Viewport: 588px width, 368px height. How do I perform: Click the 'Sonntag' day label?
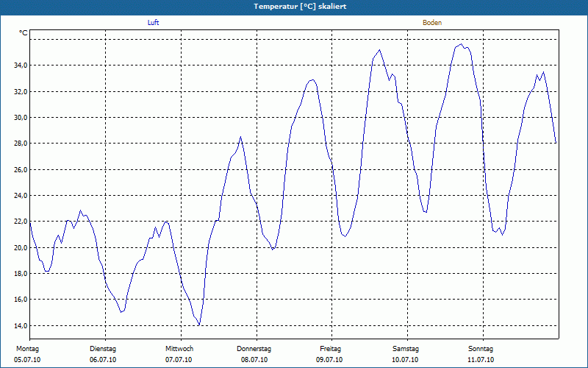[x=481, y=349]
